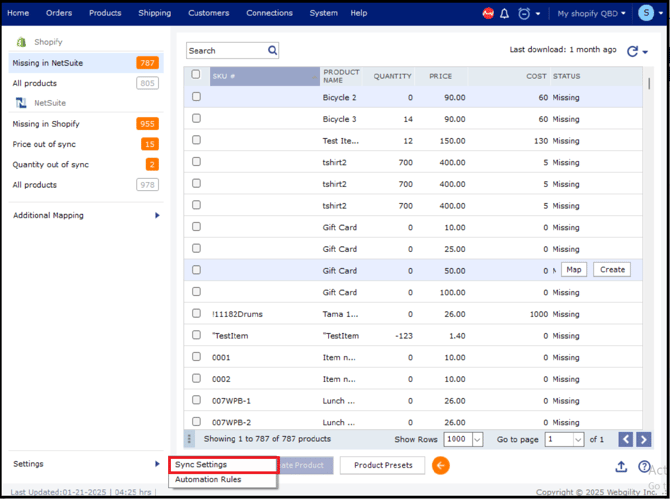Select Missing in Shopify filter

coord(46,124)
